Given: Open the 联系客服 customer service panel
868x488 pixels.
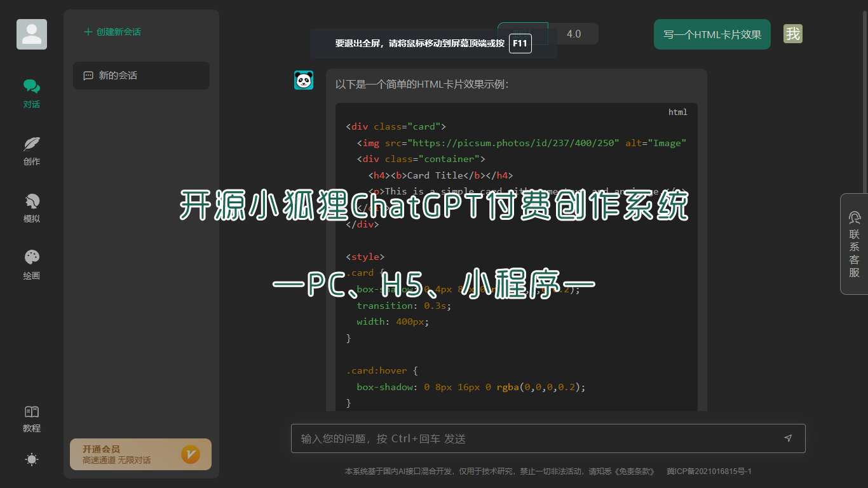Looking at the screenshot, I should click(x=854, y=244).
